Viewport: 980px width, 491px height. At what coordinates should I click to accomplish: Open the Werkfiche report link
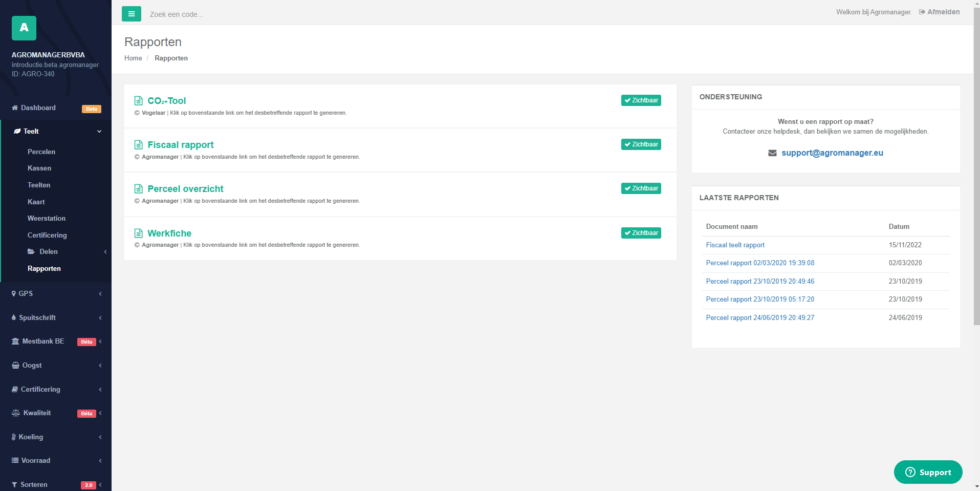(169, 233)
